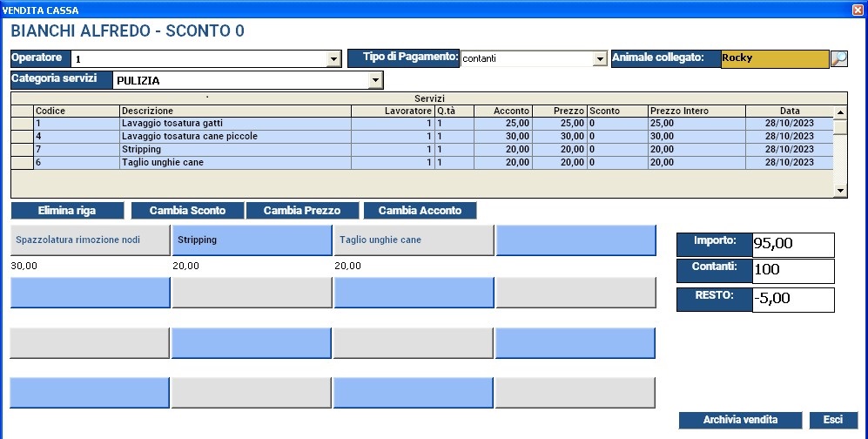
Task: Close the Vendita Cassa window
Action: point(858,10)
